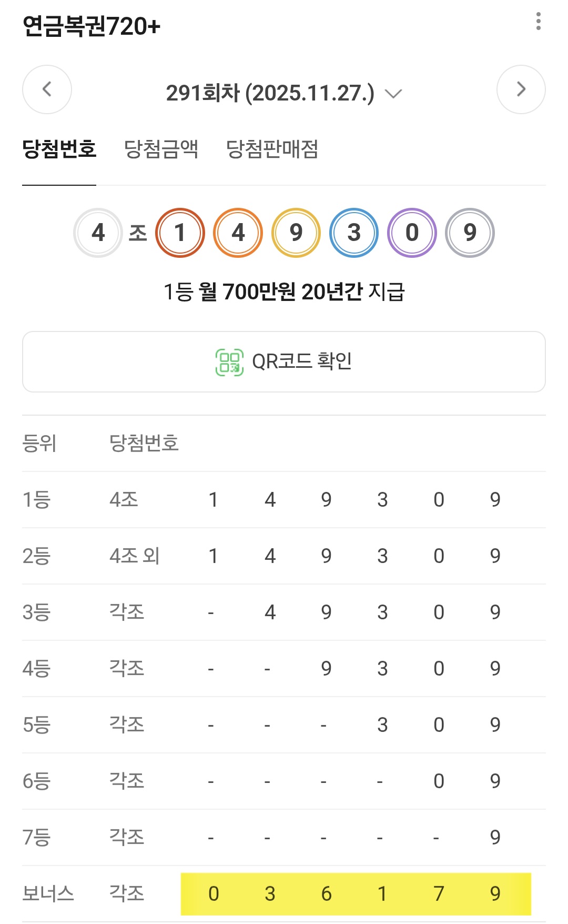Switch to the 당첨판매점 tab
The image size is (568, 924).
pyautogui.click(x=272, y=149)
